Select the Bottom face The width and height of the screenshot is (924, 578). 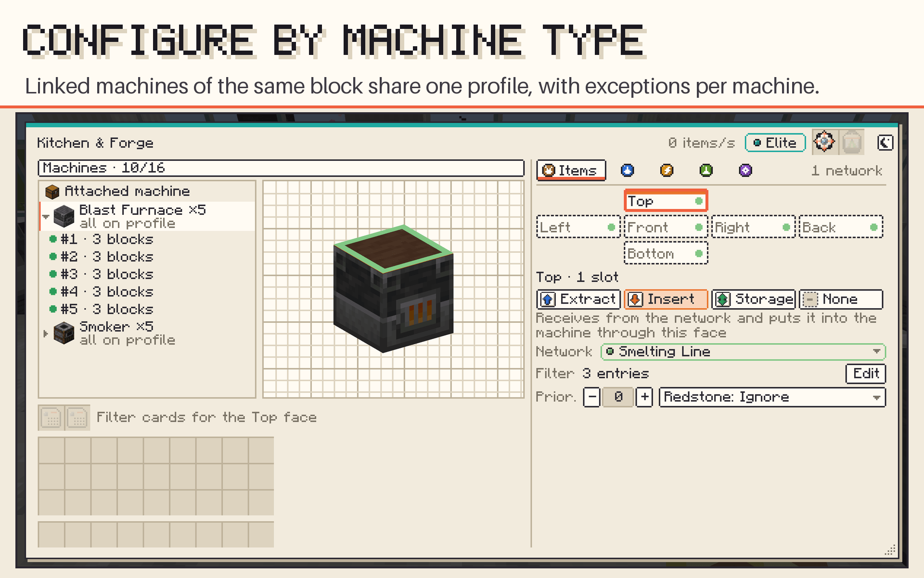click(666, 253)
